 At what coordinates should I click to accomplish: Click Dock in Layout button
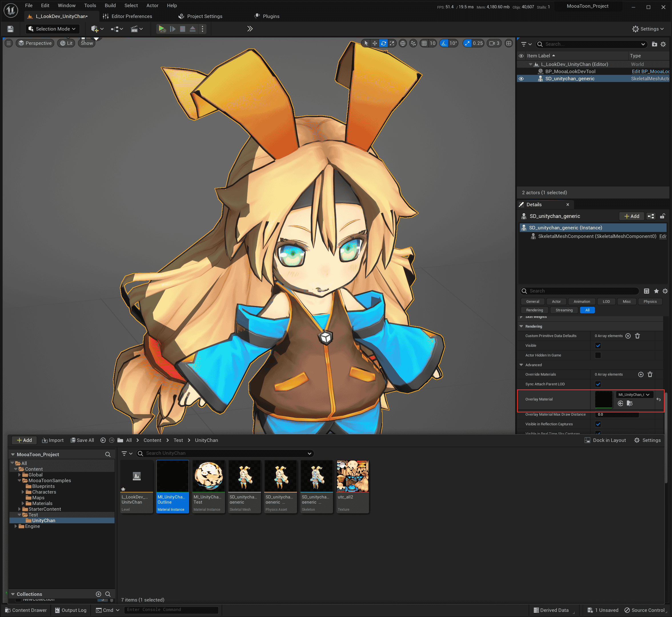605,440
